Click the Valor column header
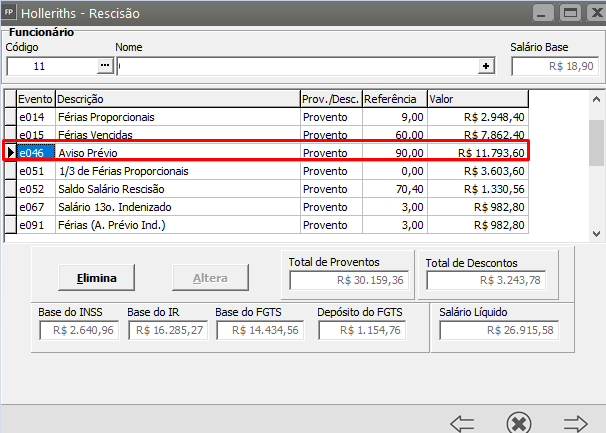Image resolution: width=606 pixels, height=433 pixels. (478, 99)
